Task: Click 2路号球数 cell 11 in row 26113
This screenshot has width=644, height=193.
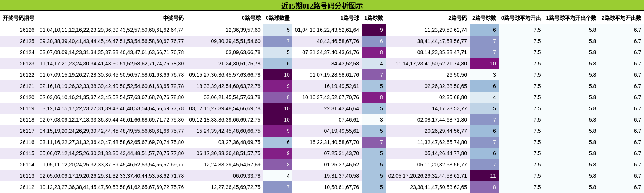Action: click(x=484, y=176)
